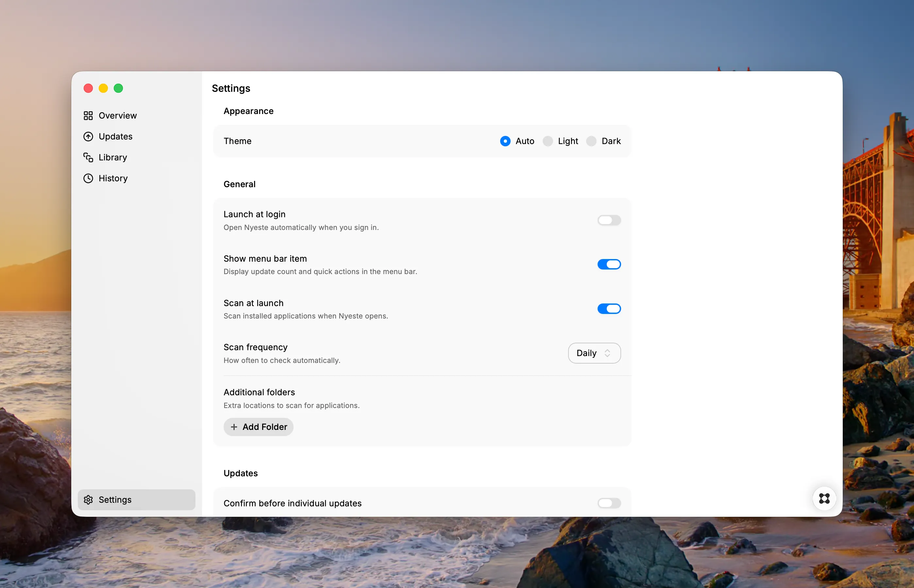This screenshot has width=914, height=588.
Task: Turn off Show menu bar item
Action: coord(609,264)
